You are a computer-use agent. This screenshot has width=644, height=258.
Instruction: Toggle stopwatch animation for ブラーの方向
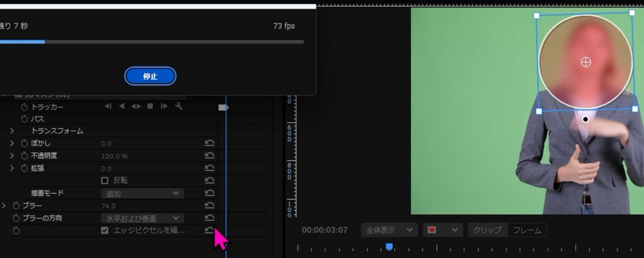pos(16,218)
